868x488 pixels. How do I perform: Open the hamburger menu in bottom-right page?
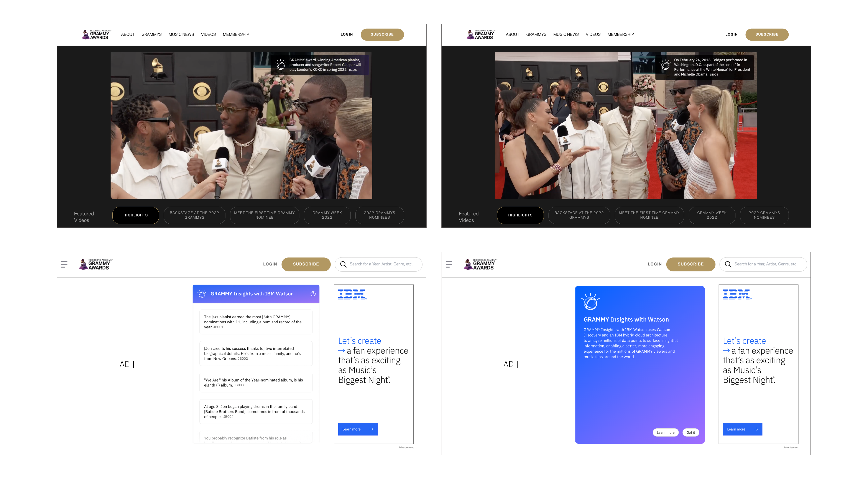tap(449, 264)
